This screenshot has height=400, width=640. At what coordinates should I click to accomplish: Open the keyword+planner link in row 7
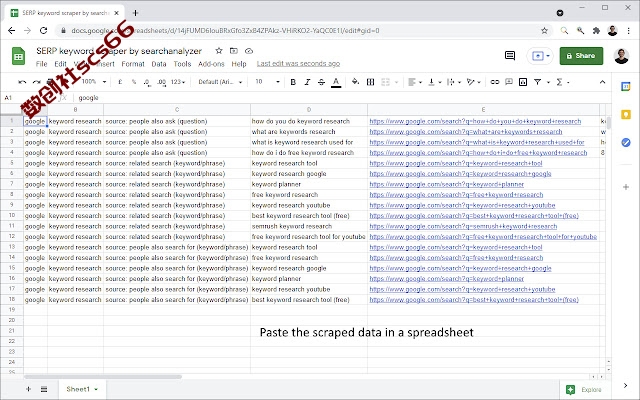447,184
